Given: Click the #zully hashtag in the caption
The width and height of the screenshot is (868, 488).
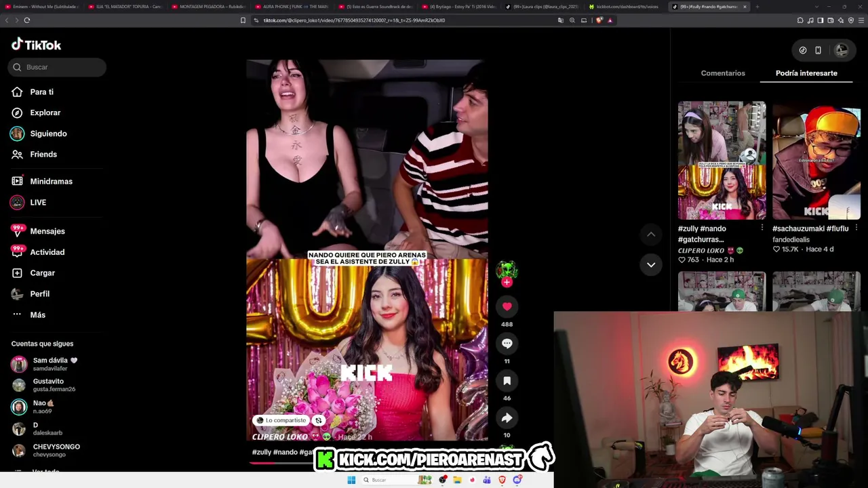Looking at the screenshot, I should point(262,452).
